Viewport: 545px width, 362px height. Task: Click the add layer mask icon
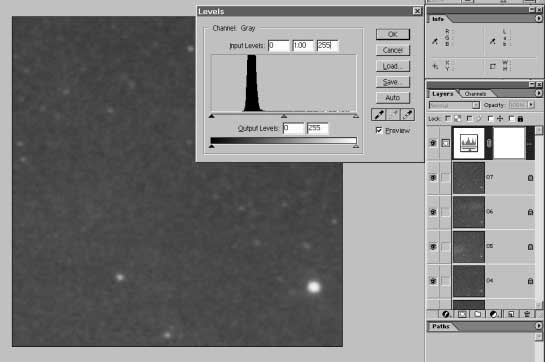462,314
